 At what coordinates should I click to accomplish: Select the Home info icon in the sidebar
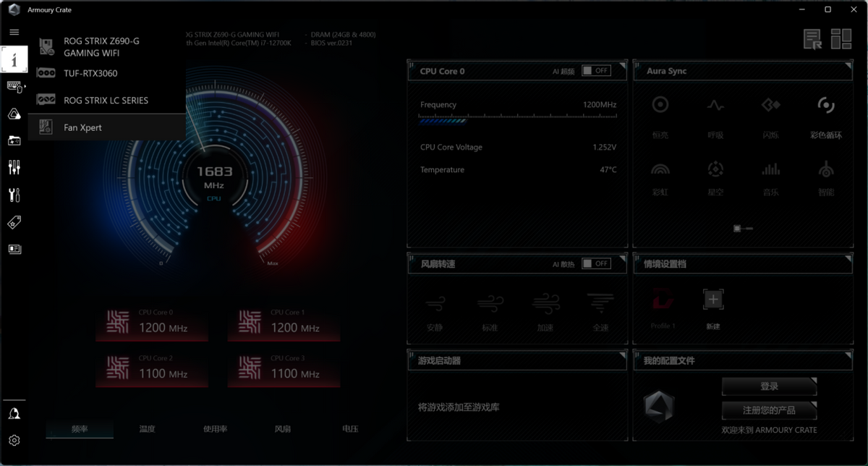coord(14,59)
